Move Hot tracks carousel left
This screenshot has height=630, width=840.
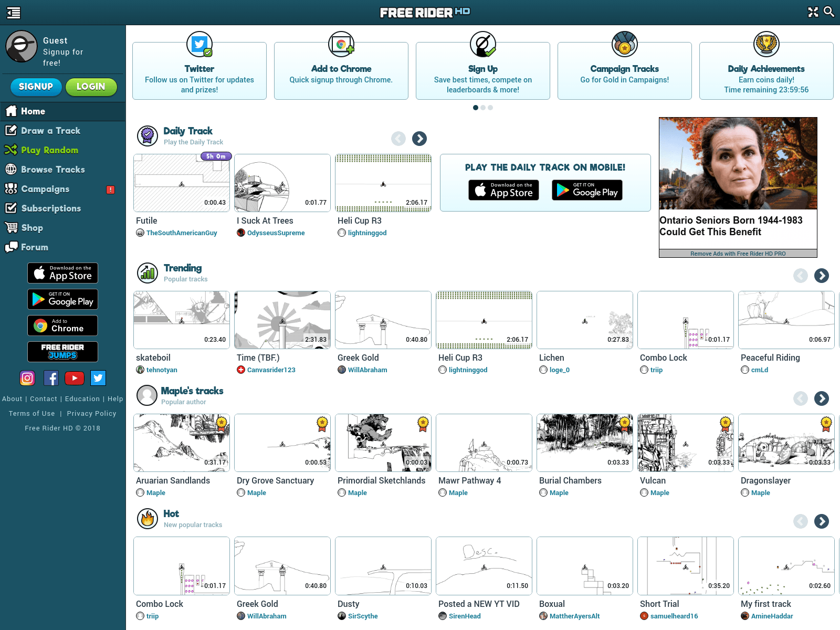tap(801, 521)
